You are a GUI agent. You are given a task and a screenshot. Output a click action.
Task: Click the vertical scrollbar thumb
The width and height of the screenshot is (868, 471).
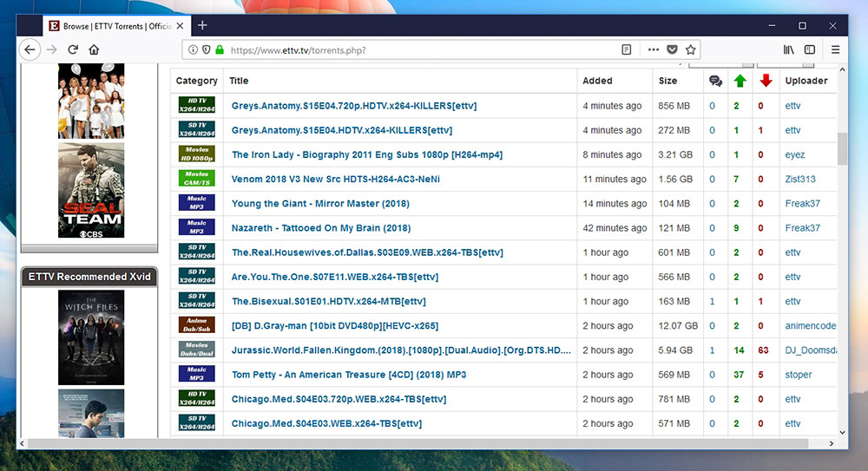click(842, 148)
